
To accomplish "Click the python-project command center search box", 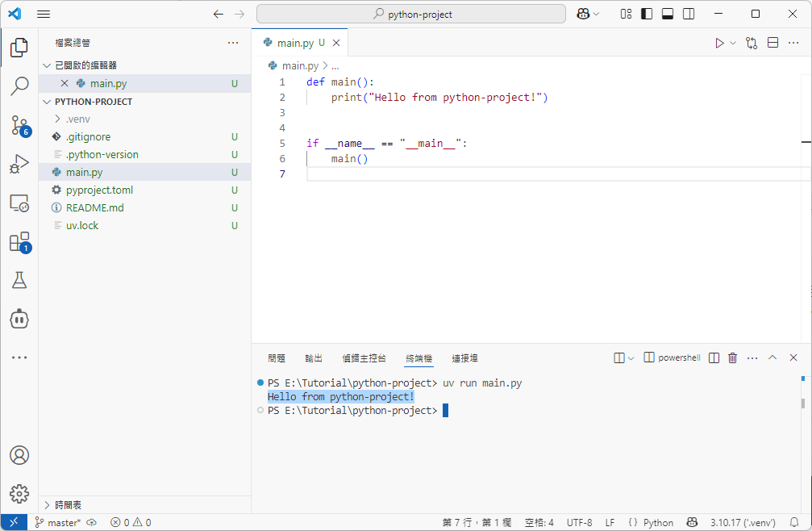I will coord(410,14).
